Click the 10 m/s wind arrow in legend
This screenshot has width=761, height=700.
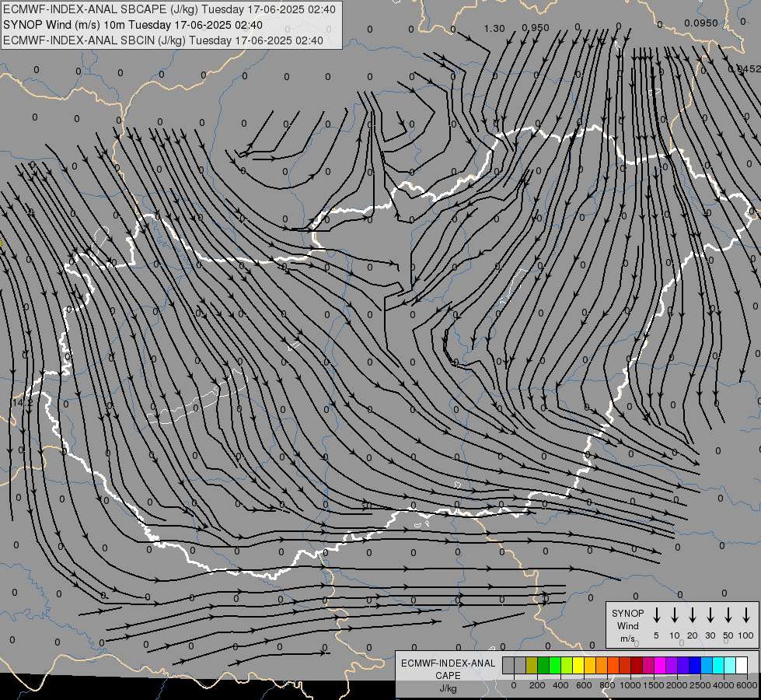pyautogui.click(x=674, y=615)
